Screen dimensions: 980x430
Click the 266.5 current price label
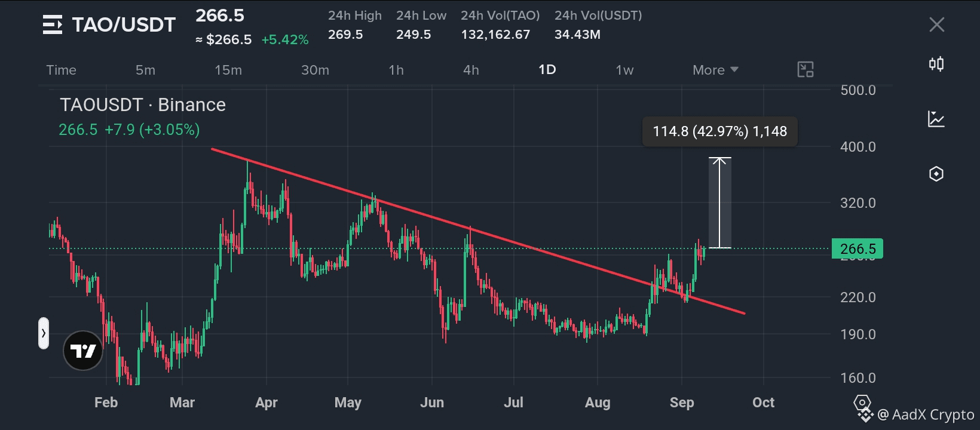(857, 248)
